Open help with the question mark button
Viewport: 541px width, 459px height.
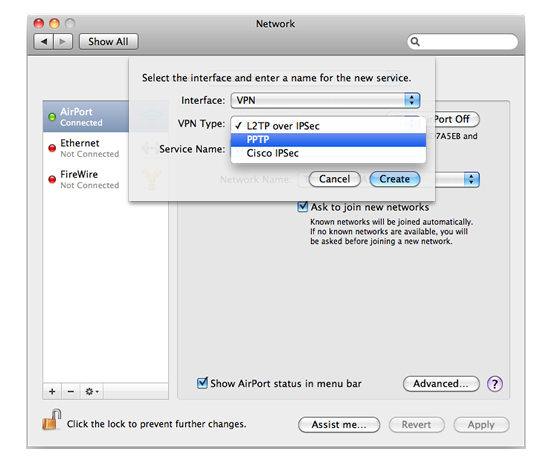coord(495,384)
